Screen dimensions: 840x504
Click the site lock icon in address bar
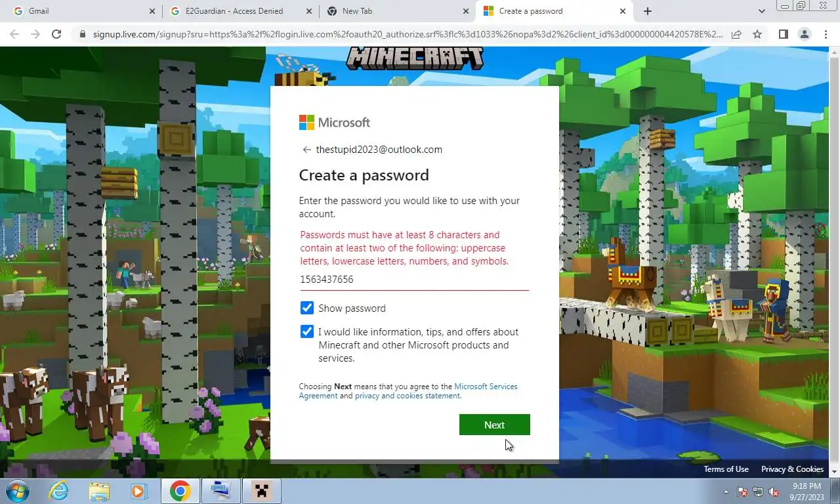(81, 34)
